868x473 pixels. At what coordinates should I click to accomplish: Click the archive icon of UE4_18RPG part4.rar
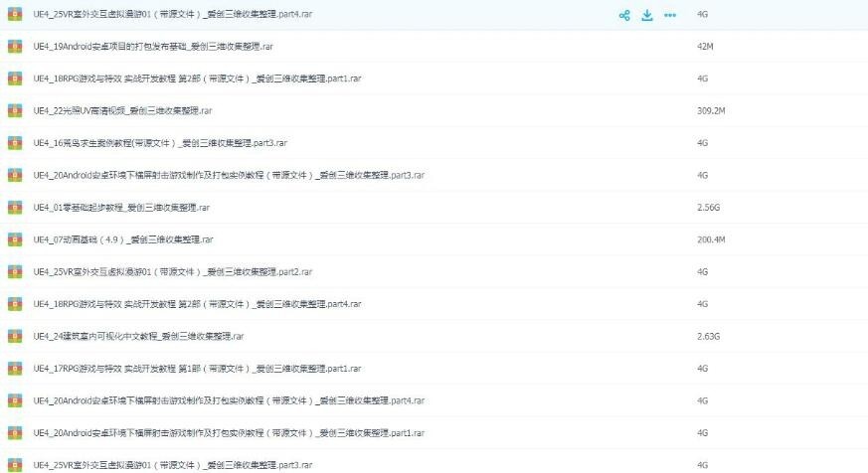click(x=15, y=304)
